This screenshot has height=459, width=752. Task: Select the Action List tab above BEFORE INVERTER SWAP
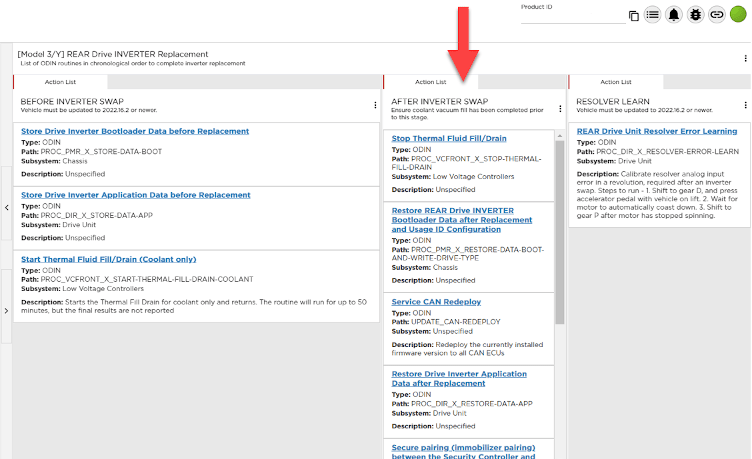pyautogui.click(x=60, y=82)
